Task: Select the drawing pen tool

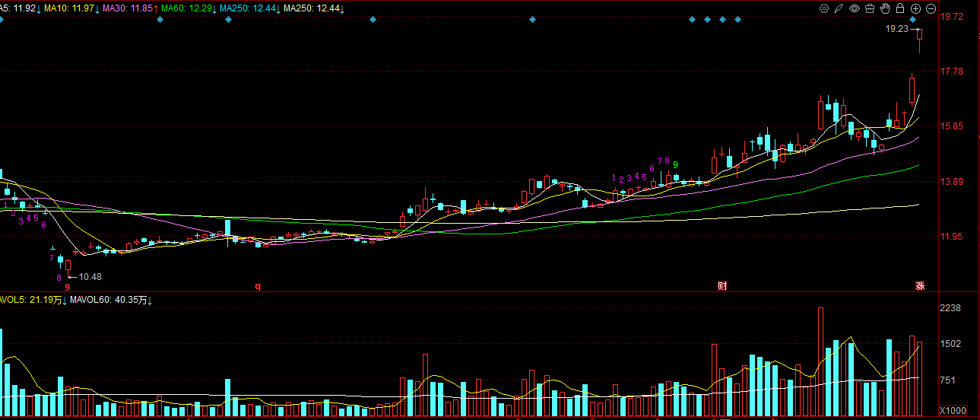Action: [x=839, y=8]
